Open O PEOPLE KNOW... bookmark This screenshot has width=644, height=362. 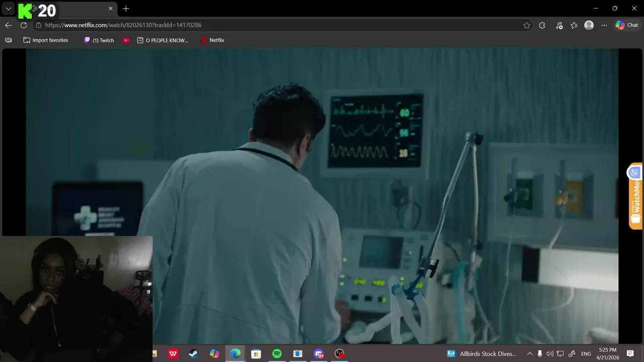(163, 40)
